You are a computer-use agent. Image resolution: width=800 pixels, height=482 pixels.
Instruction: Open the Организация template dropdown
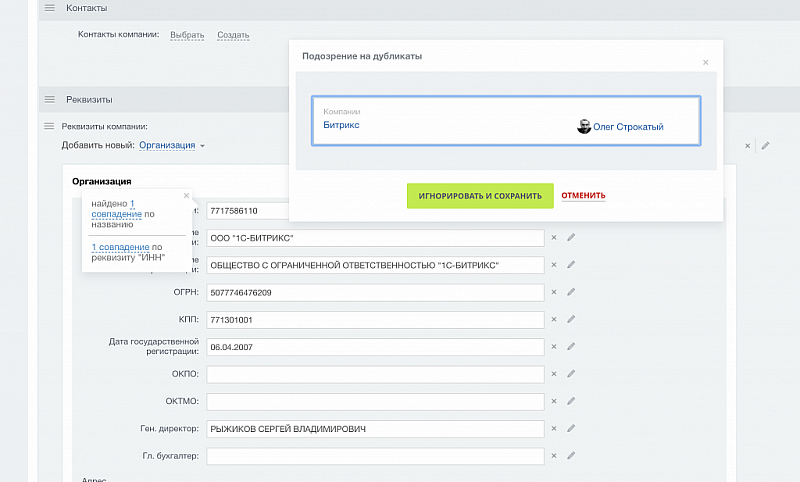pyautogui.click(x=172, y=145)
